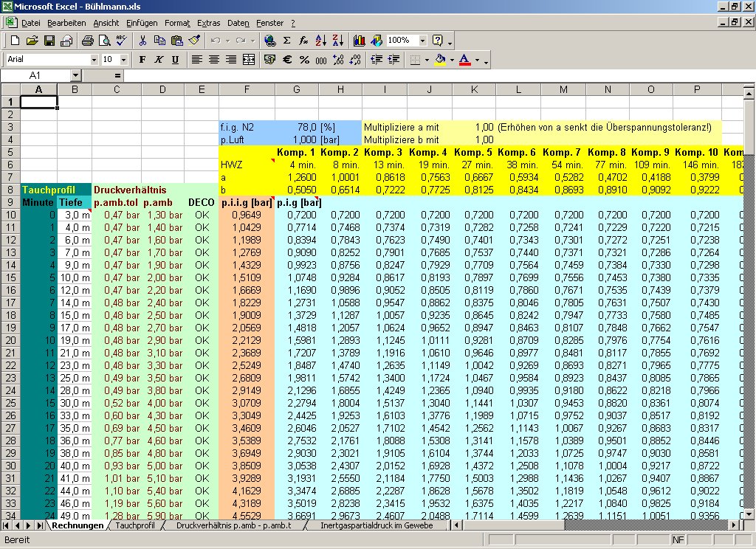Apply the currency style icon
The height and width of the screenshot is (549, 756).
pyautogui.click(x=270, y=60)
